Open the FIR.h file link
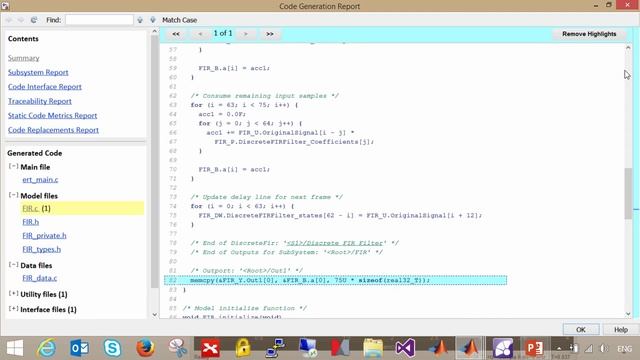 (31, 222)
